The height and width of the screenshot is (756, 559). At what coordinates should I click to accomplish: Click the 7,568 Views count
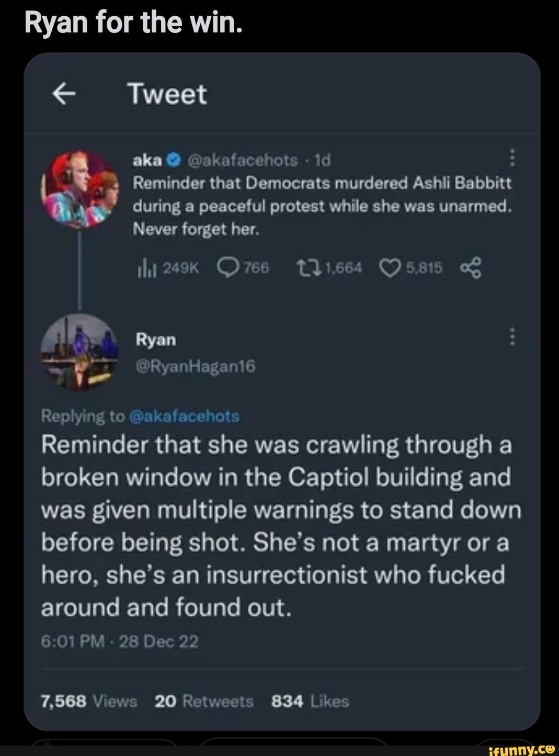pyautogui.click(x=89, y=702)
